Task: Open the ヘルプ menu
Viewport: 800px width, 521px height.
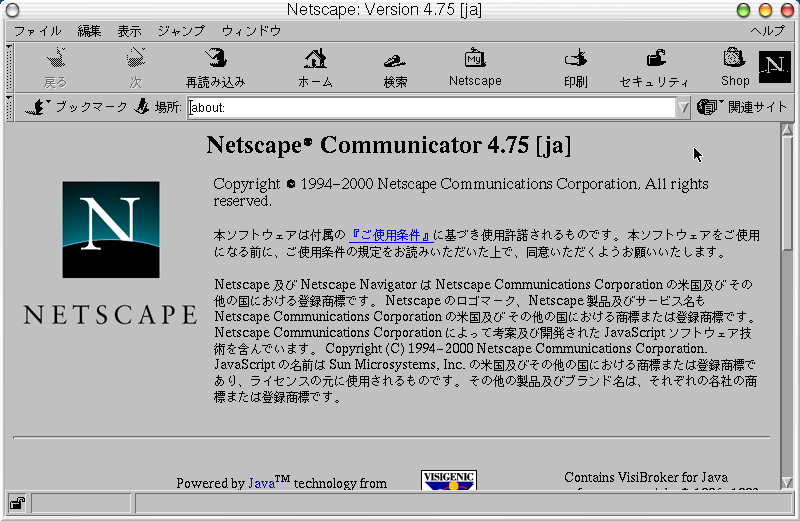Action: tap(768, 31)
